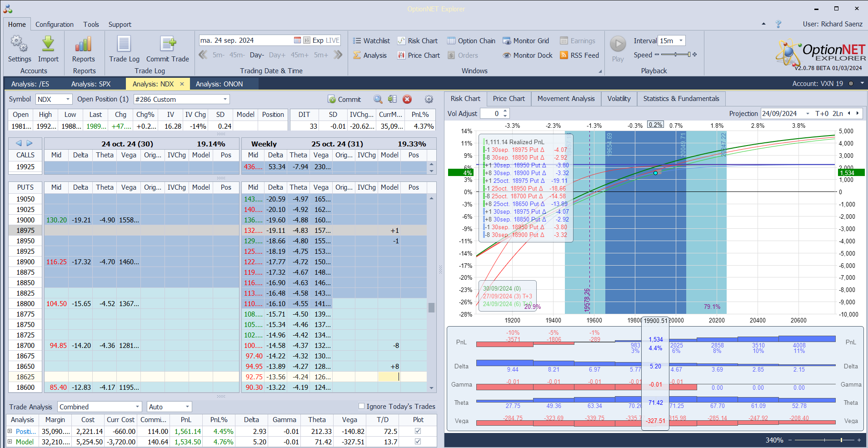Open the Reports bar chart icon

84,44
